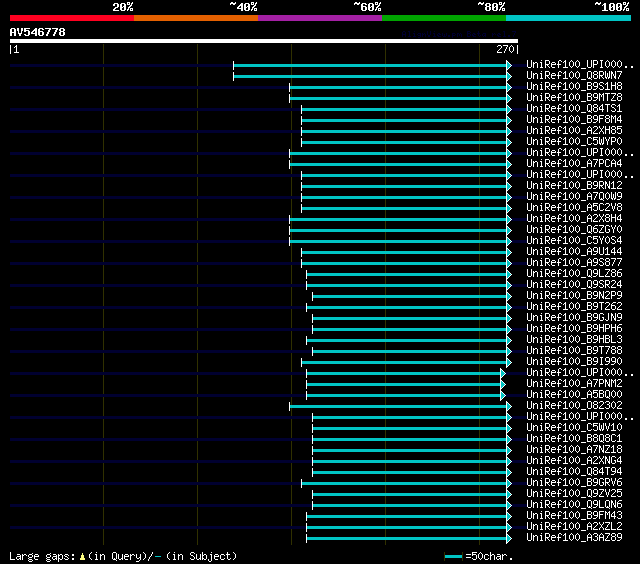Select the UniRef100_A2X8H4 label
Screen dimensions: 640x564
pyautogui.click(x=574, y=219)
